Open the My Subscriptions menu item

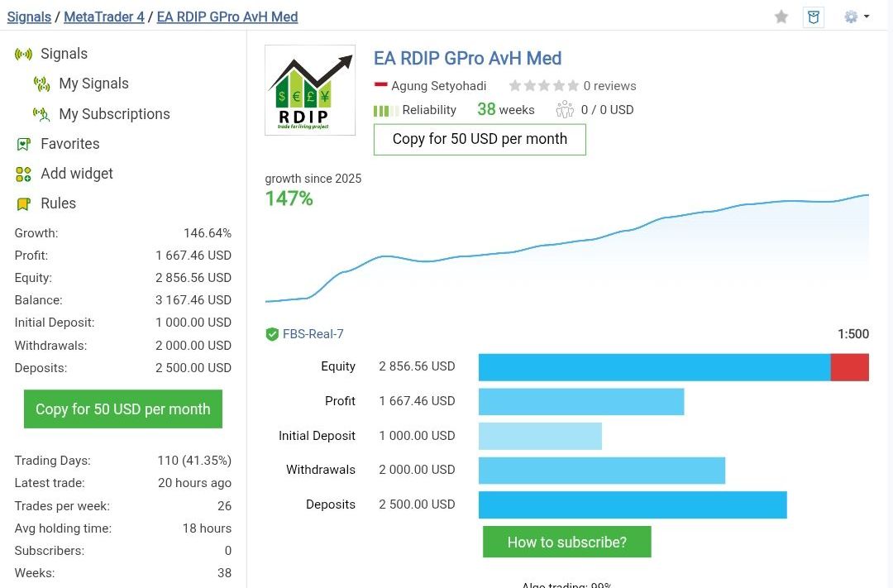(114, 114)
